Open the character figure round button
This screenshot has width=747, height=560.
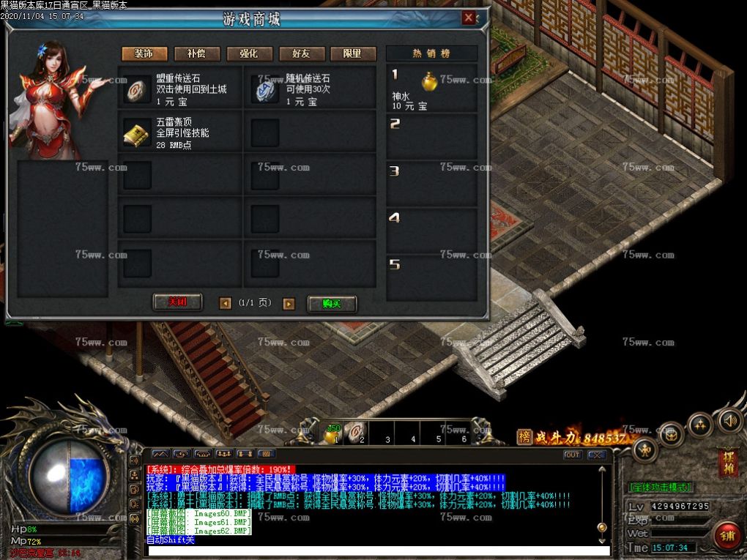click(645, 450)
